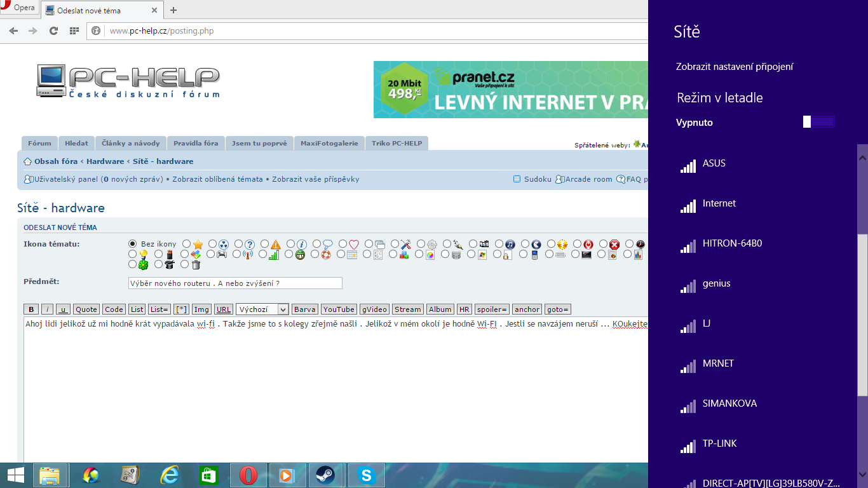Open the Speed Dial grid icon

coord(74,30)
